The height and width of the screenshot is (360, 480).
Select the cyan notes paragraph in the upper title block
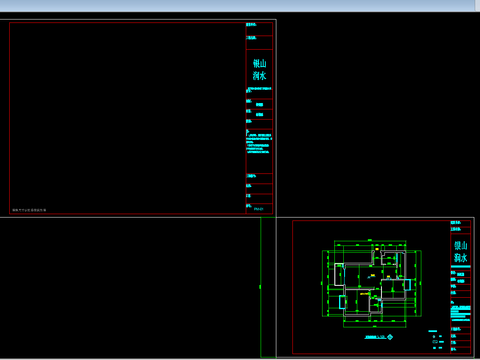[x=259, y=143]
